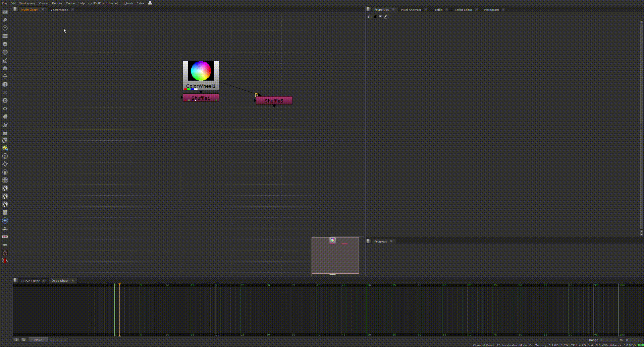Open the Deep nodes menu

click(x=5, y=100)
